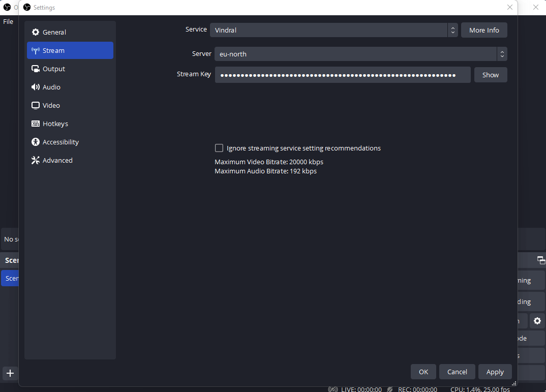This screenshot has width=546, height=392.
Task: Open Accessibility settings icon
Action: [x=35, y=142]
